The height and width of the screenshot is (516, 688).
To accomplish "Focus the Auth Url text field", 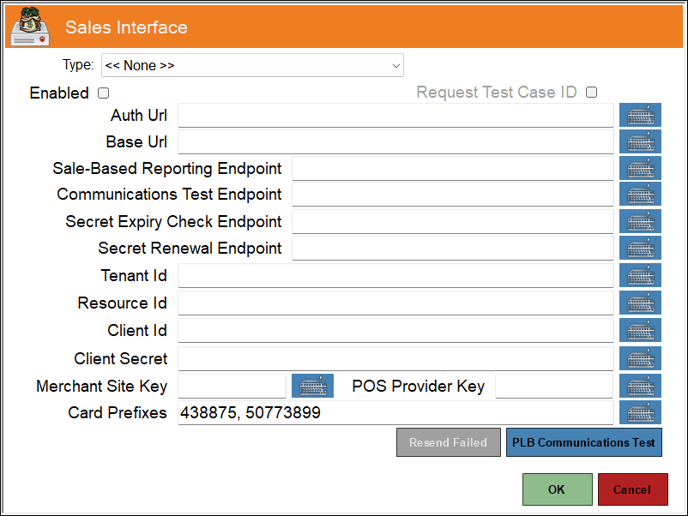I will pos(395,115).
